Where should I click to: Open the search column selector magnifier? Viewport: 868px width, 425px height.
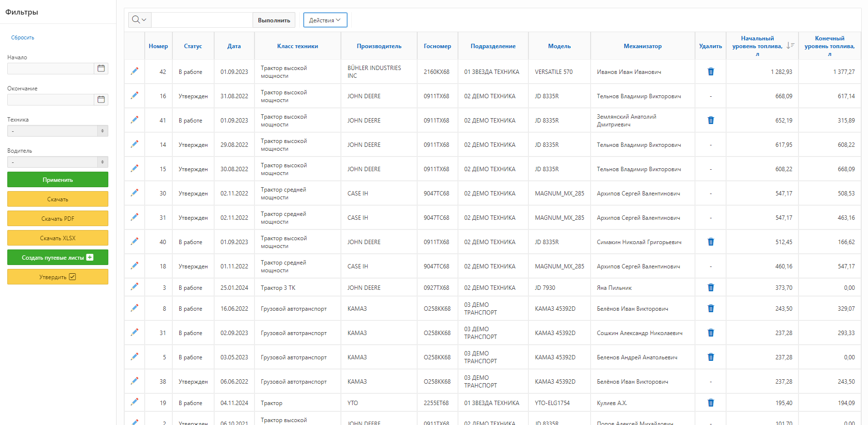139,20
